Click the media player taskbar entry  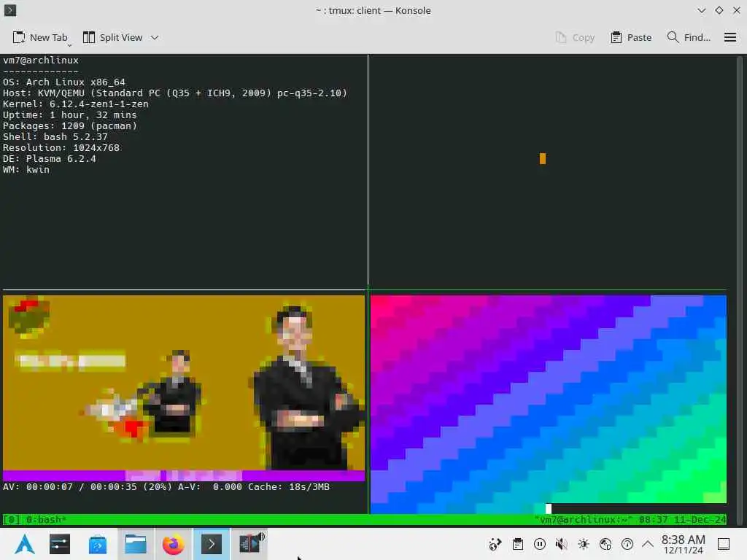[249, 544]
